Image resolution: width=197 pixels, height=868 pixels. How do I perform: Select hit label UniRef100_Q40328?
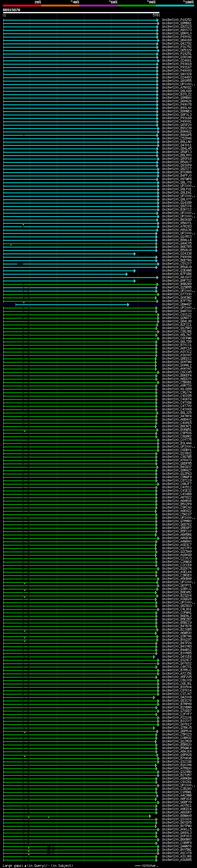177,74
